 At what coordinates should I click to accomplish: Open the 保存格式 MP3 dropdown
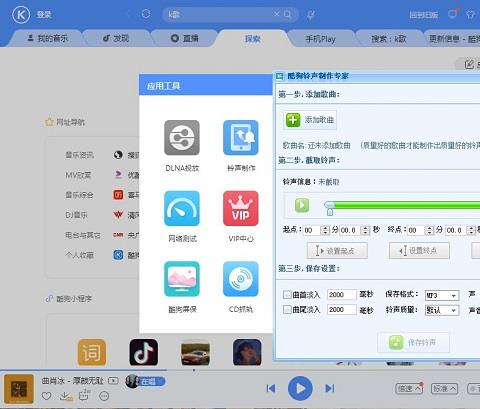pos(442,295)
